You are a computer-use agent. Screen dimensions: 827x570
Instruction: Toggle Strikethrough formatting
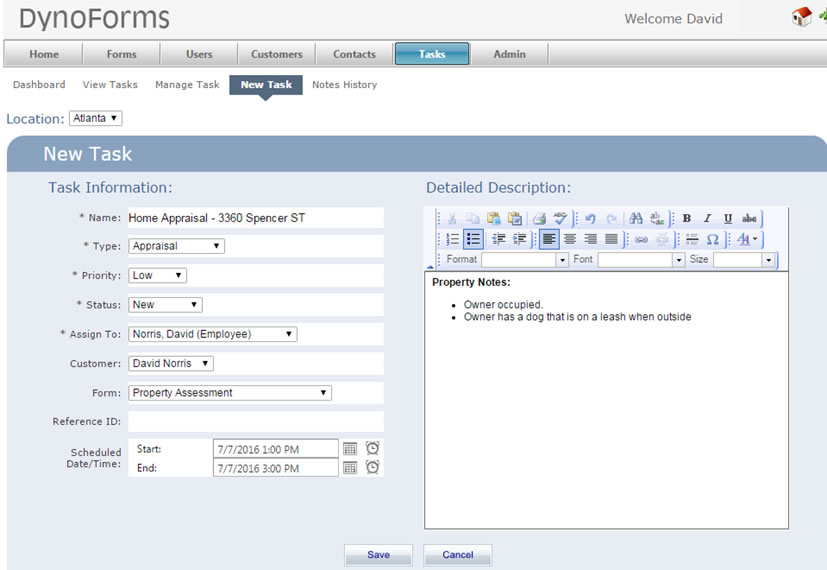tap(749, 218)
